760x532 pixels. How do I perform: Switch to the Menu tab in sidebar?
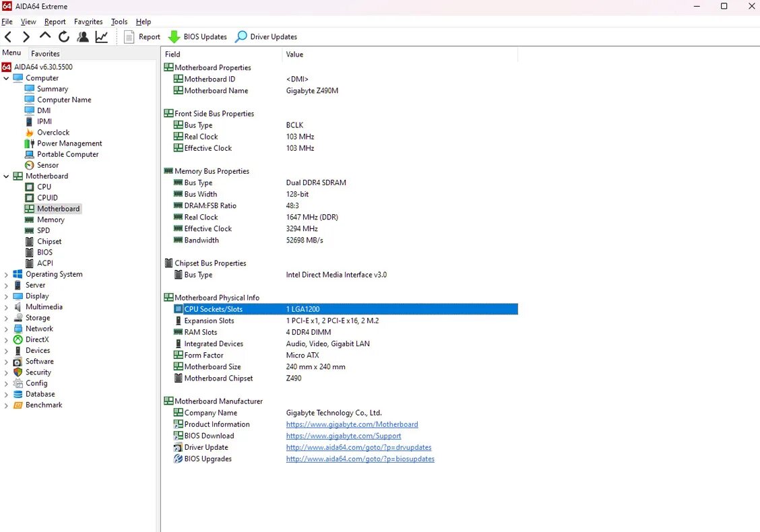11,53
